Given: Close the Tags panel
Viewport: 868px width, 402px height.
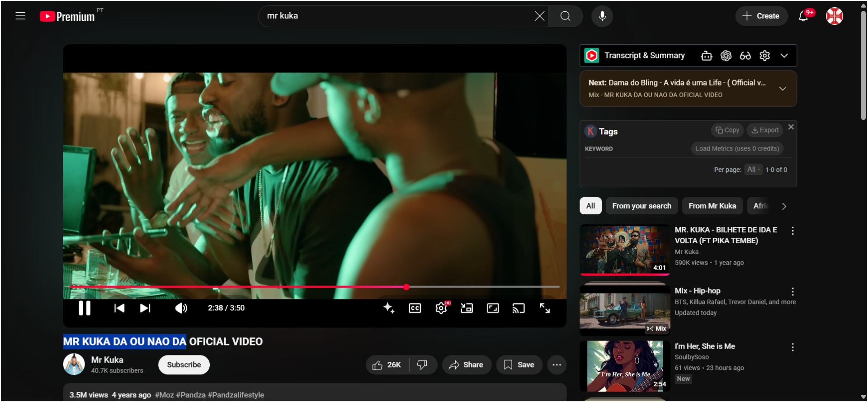Looking at the screenshot, I should pos(791,127).
